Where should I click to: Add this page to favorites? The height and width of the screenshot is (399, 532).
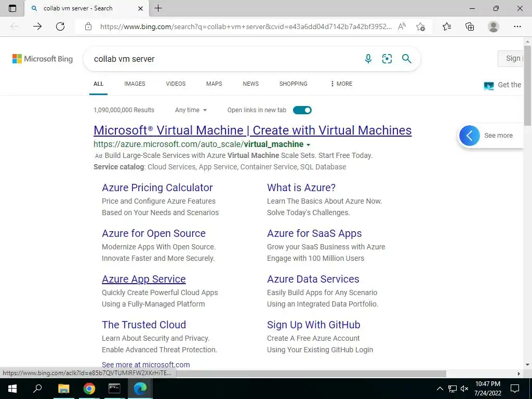coord(421,27)
